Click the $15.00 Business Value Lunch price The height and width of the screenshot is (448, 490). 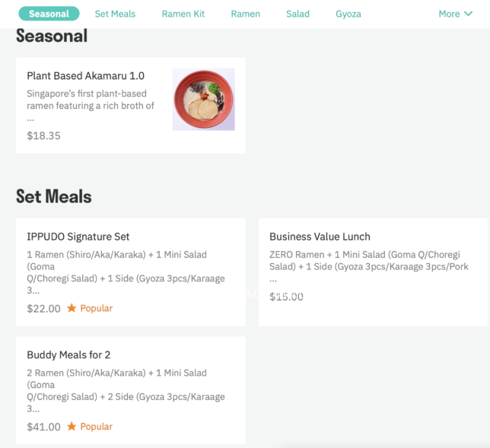286,297
